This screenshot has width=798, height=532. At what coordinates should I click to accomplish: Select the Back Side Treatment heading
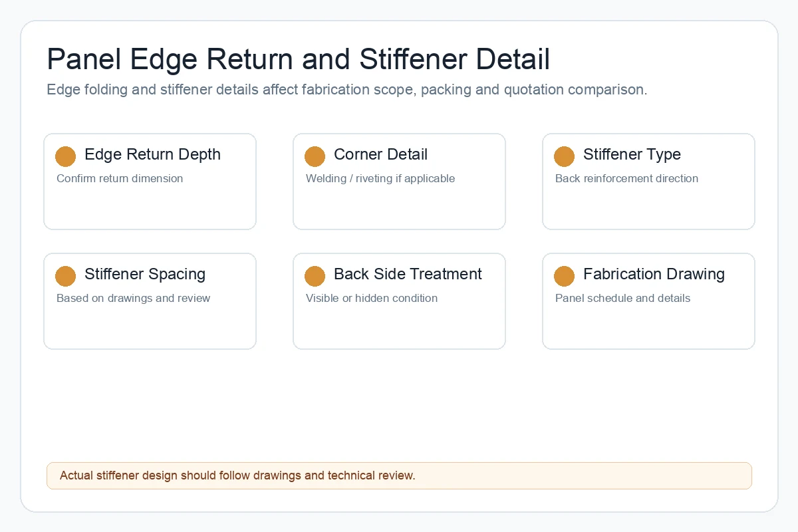(x=408, y=274)
